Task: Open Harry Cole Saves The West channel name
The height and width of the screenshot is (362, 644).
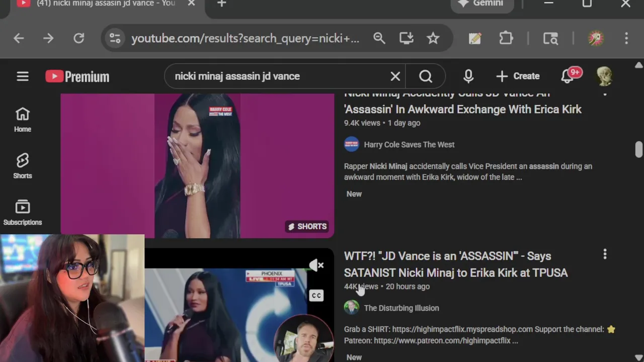Action: [x=409, y=144]
